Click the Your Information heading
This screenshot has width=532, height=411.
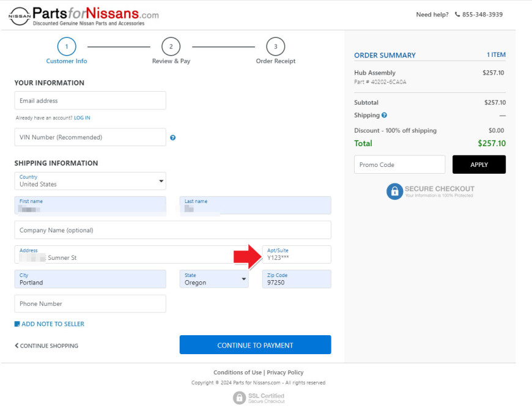coord(49,83)
